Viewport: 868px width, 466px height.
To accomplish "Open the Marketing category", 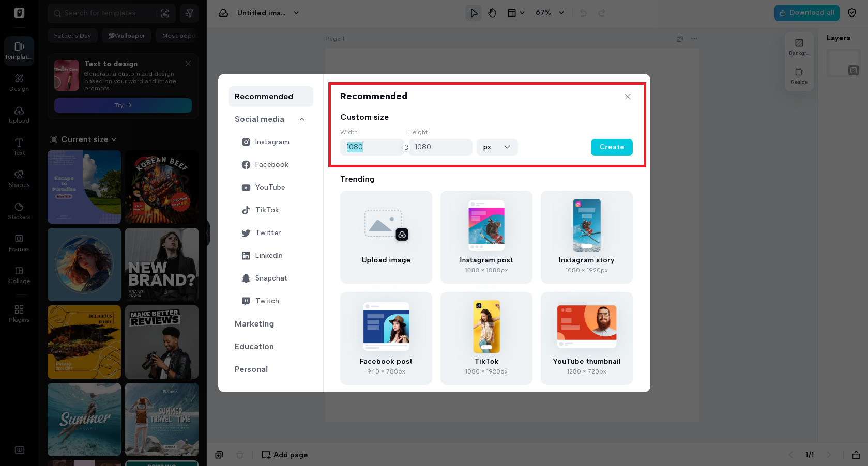I will point(254,324).
